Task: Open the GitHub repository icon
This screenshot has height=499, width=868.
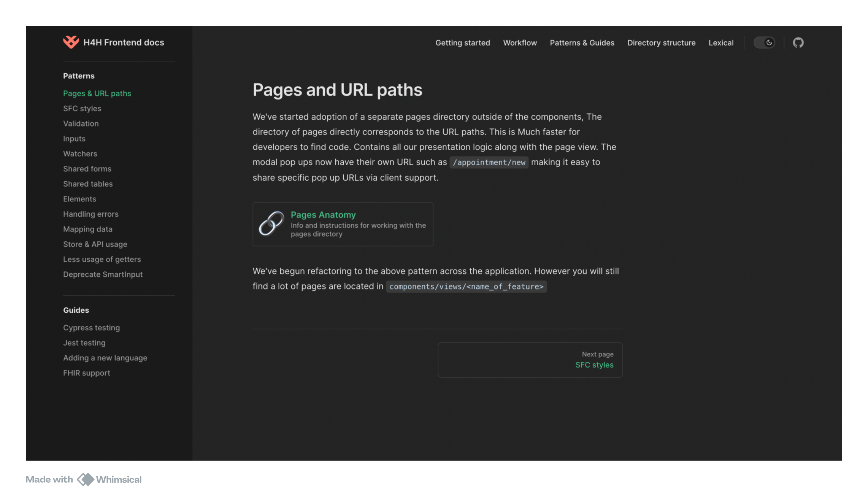Action: tap(798, 43)
